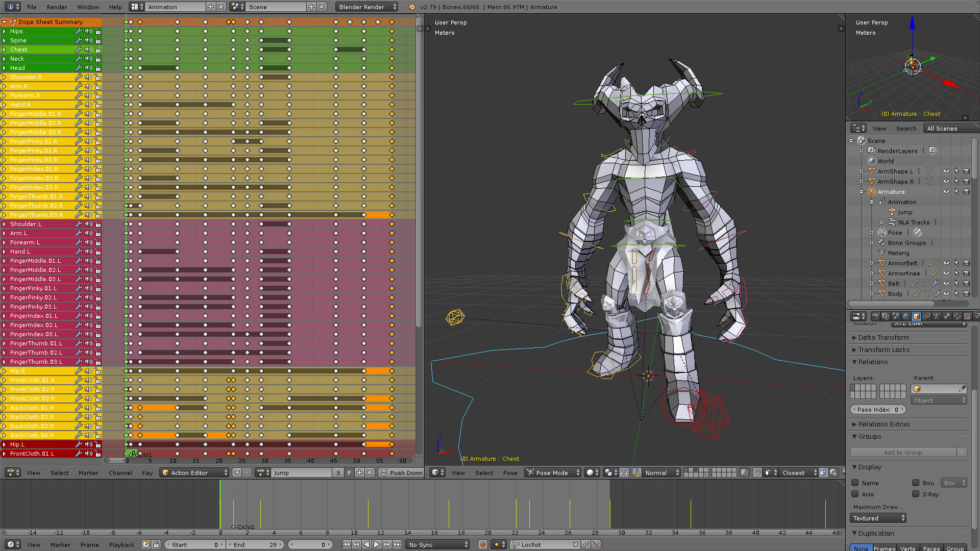
Task: Open the viewport shading selector
Action: pos(592,473)
